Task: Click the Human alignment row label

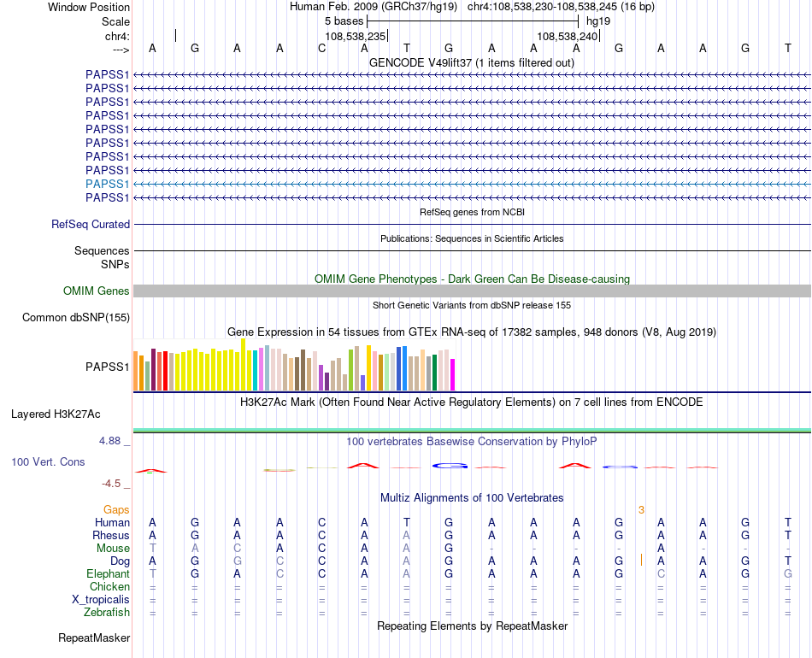Action: coord(112,523)
